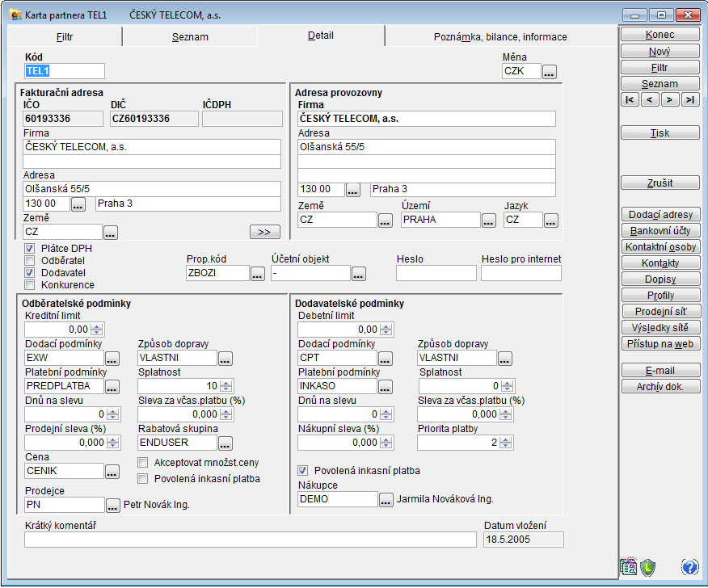Click the Konec button
The height and width of the screenshot is (588, 708).
660,35
